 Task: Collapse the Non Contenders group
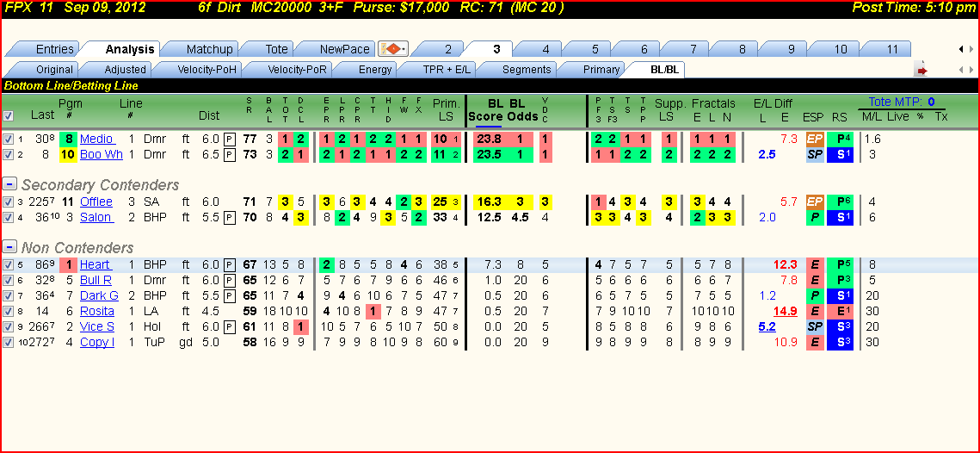click(9, 246)
